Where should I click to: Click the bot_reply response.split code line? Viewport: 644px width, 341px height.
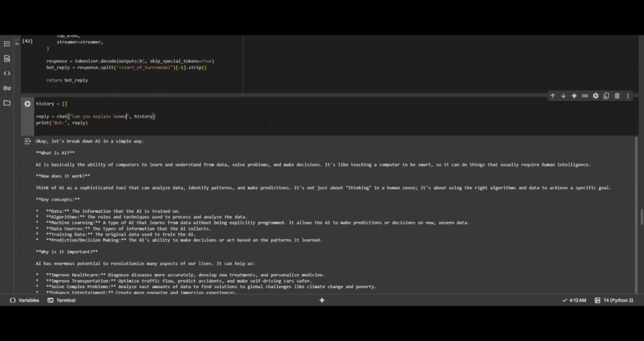click(126, 68)
